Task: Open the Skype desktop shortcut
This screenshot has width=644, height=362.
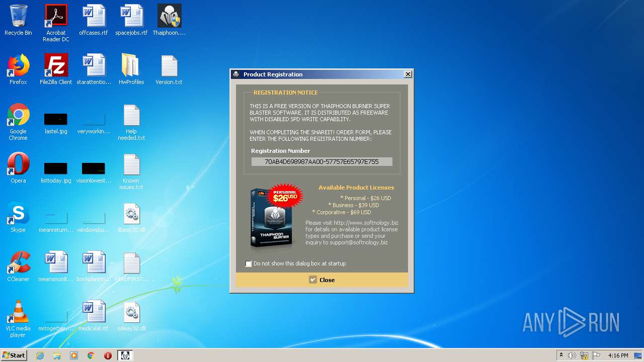Action: 18,217
